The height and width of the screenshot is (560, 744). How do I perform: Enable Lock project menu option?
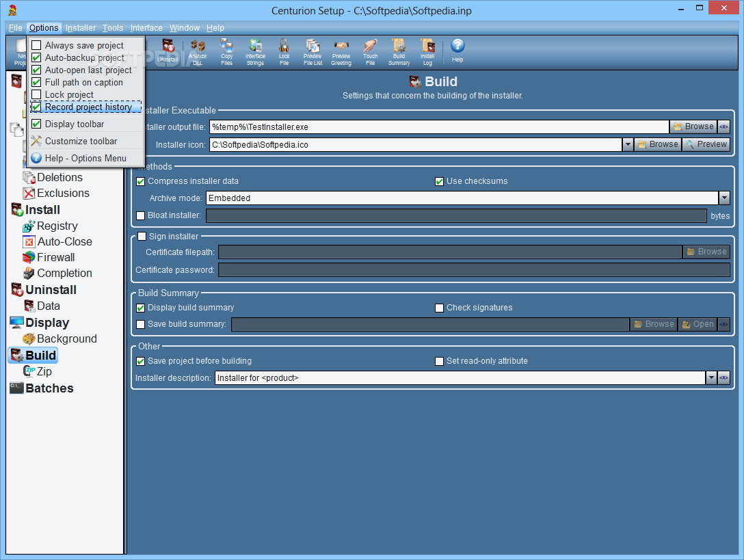(85, 94)
